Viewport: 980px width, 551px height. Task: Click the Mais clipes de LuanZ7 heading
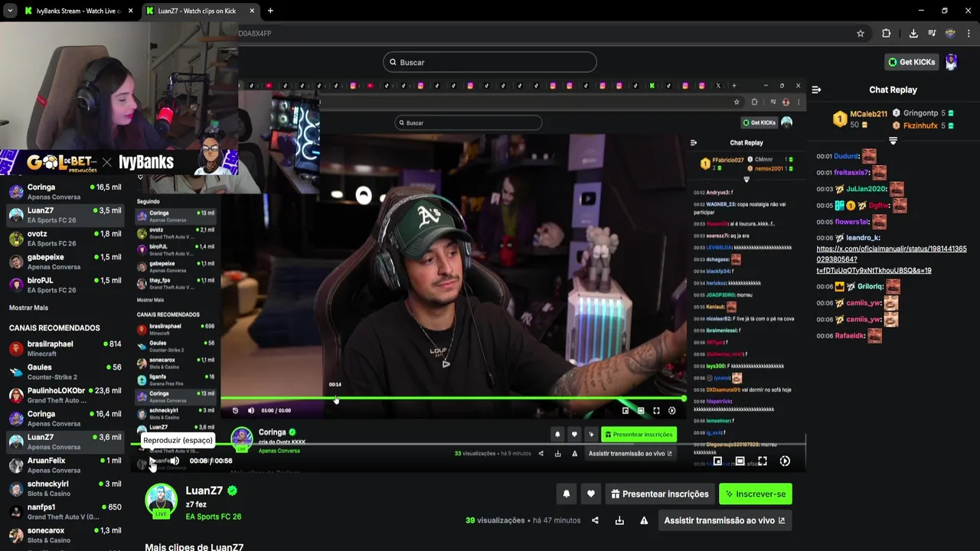[194, 547]
